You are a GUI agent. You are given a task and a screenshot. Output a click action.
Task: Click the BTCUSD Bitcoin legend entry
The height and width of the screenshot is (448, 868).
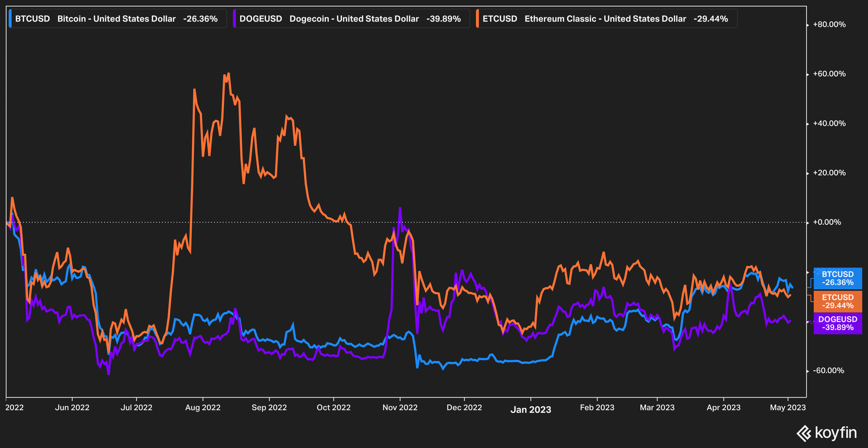point(118,19)
